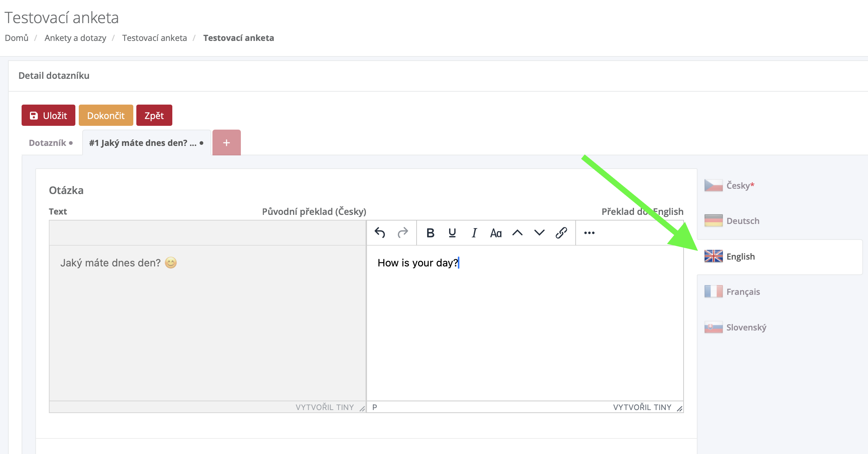This screenshot has width=868, height=454.
Task: Choose Français in the language list
Action: pyautogui.click(x=743, y=291)
